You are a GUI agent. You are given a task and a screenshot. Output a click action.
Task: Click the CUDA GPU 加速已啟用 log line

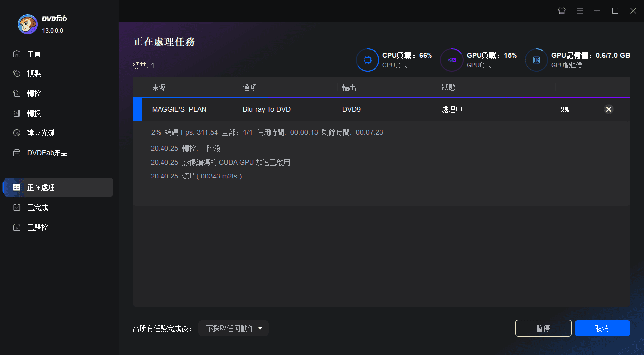coord(220,162)
